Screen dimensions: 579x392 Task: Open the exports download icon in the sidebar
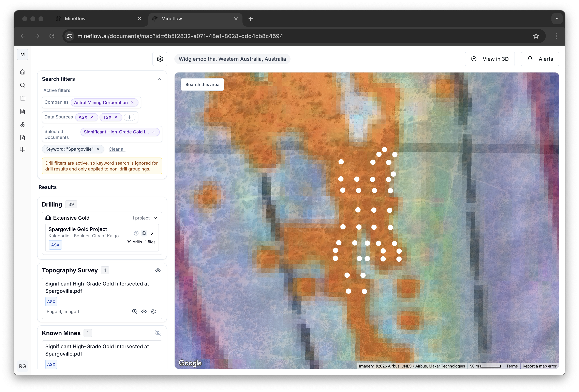coord(23,137)
